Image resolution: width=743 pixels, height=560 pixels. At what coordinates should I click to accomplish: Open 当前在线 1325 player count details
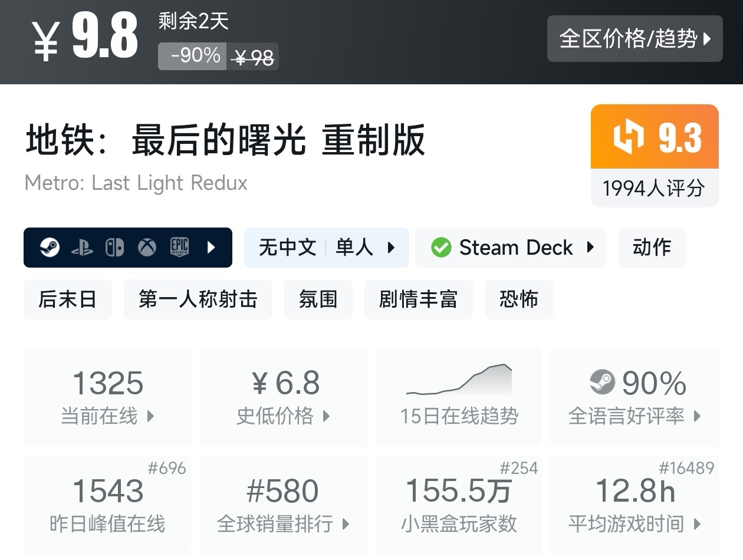(x=107, y=396)
